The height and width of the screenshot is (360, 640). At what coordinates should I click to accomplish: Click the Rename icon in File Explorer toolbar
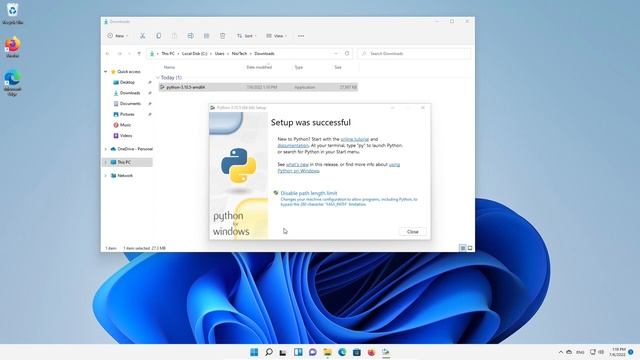click(190, 36)
